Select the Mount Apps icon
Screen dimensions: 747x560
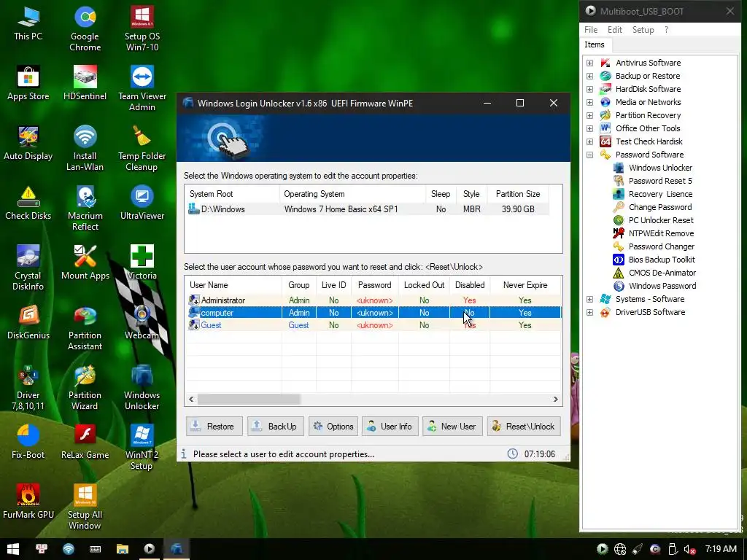[x=85, y=262]
